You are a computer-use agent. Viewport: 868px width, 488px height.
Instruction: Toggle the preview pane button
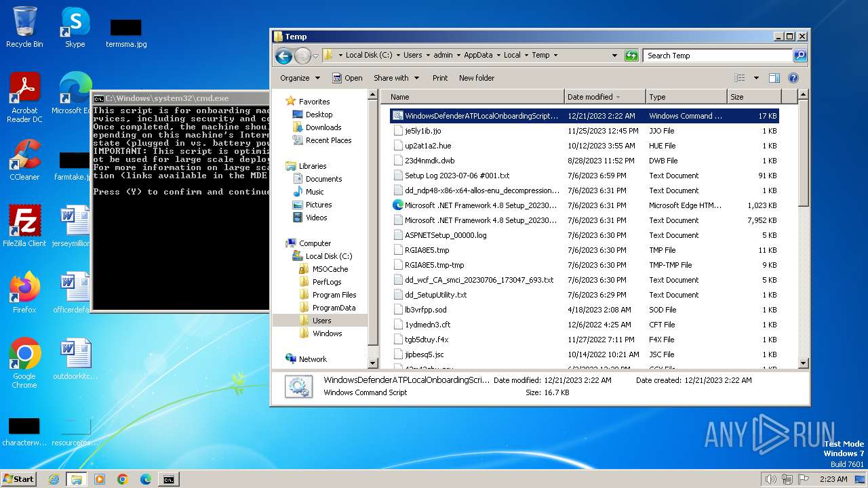[x=774, y=78]
